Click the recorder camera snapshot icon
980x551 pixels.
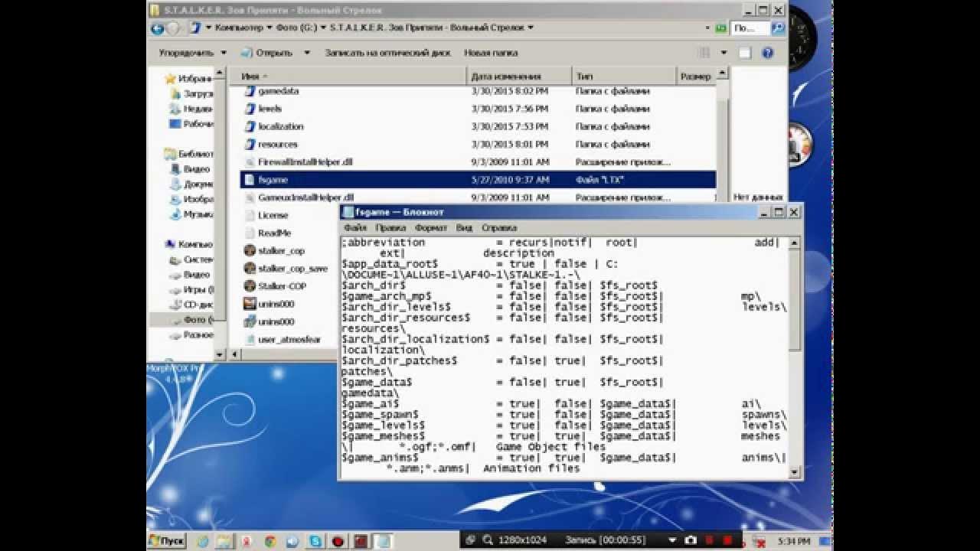pyautogui.click(x=691, y=540)
